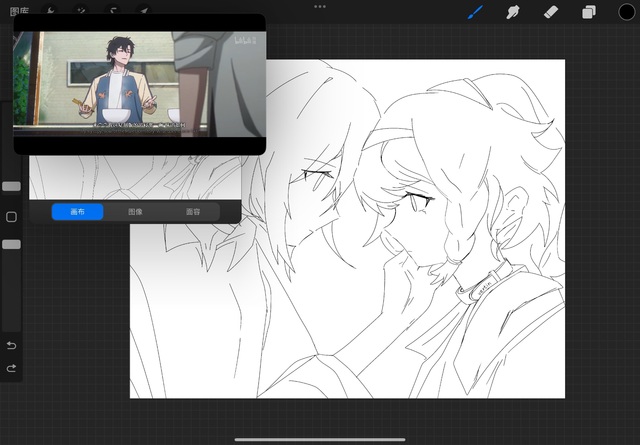Viewport: 640px width, 445px height.
Task: Activate the Selection tool icon
Action: coord(113,10)
